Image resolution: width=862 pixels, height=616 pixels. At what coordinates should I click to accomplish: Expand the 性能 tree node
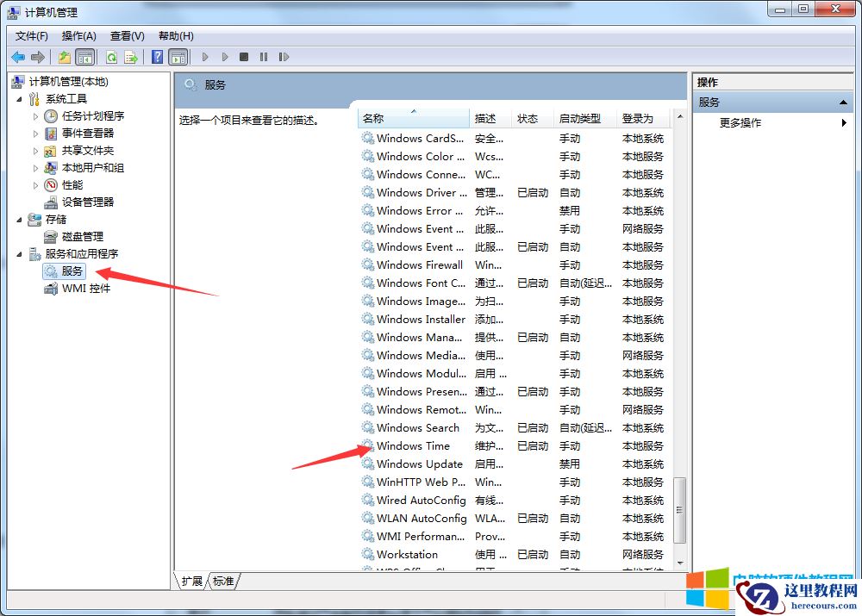tap(35, 185)
